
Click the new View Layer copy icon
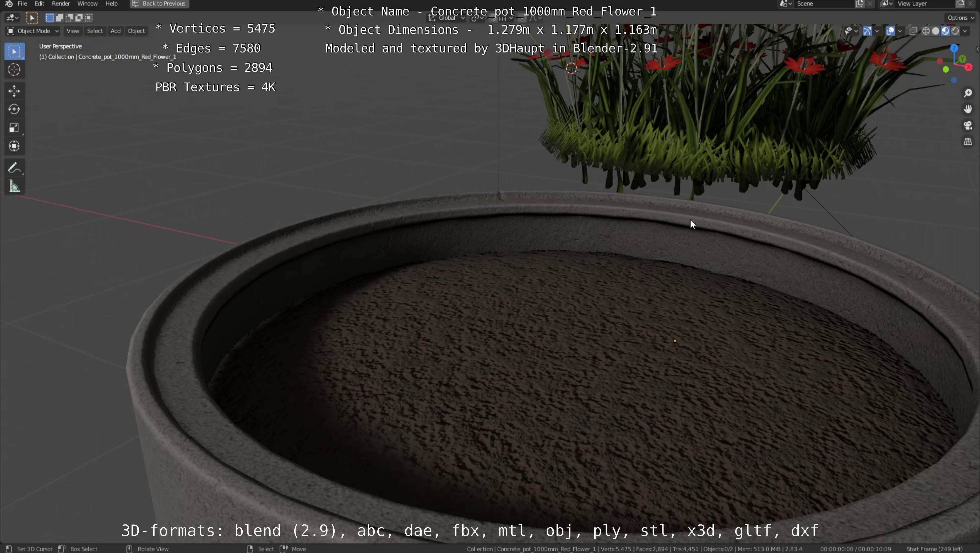click(x=960, y=4)
